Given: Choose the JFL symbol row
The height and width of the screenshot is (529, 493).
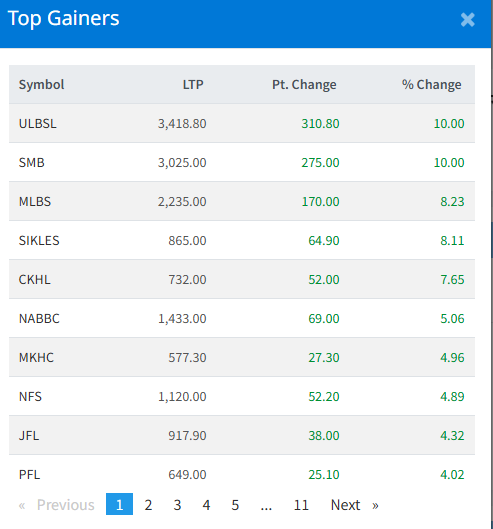Looking at the screenshot, I should pos(242,435).
